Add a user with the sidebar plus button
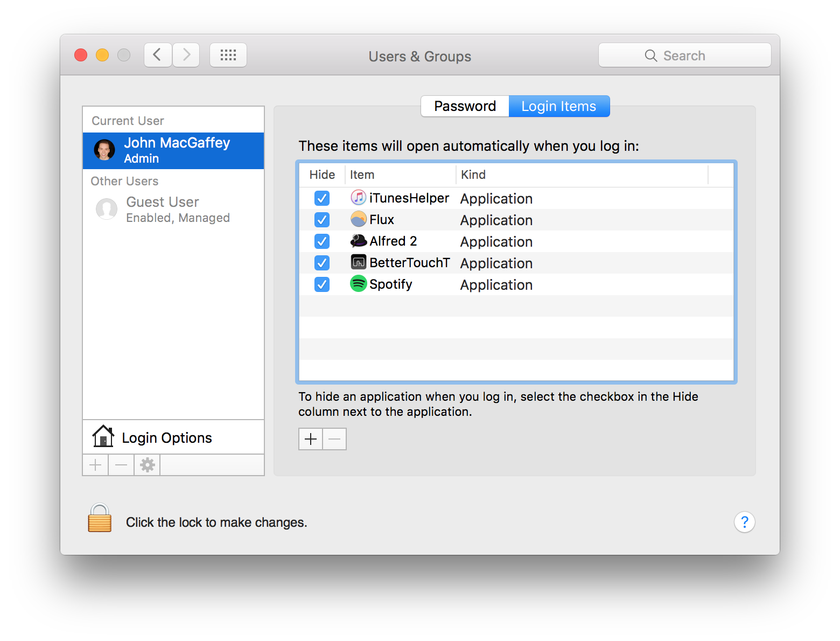Viewport: 840px width, 641px height. click(95, 465)
